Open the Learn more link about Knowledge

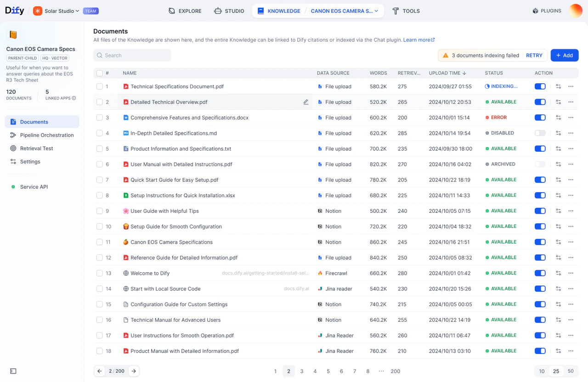[417, 40]
